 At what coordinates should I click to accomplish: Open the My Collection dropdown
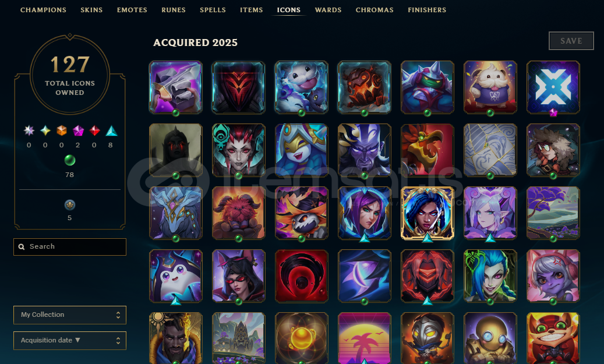point(70,314)
